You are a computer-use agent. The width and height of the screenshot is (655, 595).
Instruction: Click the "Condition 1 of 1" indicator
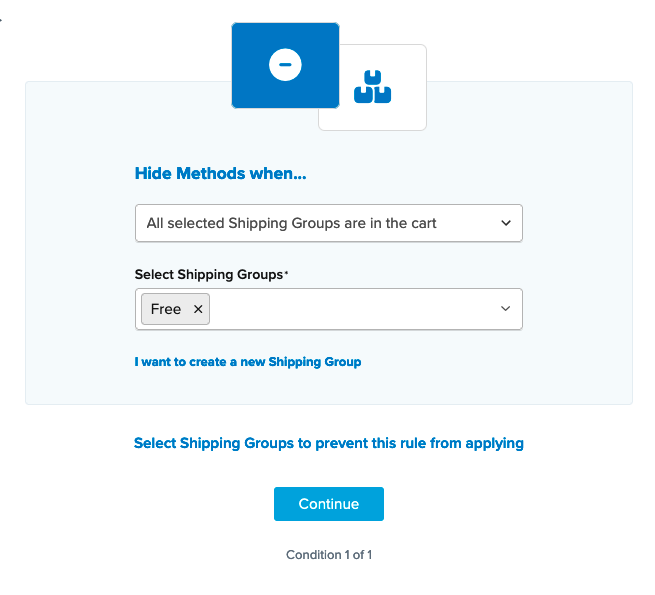(x=329, y=555)
